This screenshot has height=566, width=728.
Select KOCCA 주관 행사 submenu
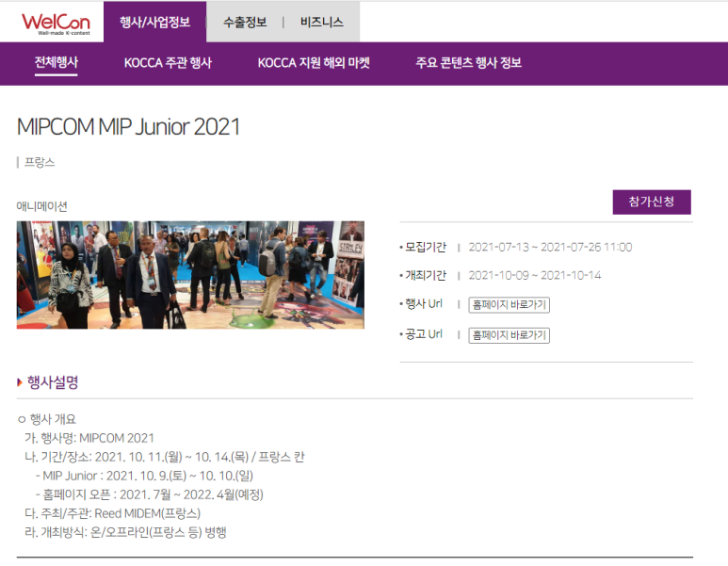pyautogui.click(x=168, y=63)
